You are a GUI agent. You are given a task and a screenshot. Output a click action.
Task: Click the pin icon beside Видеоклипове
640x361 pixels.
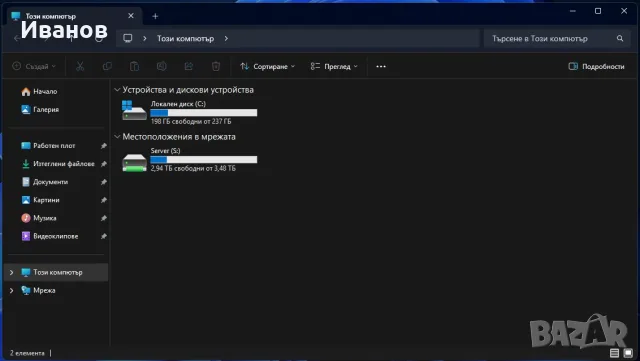click(104, 236)
